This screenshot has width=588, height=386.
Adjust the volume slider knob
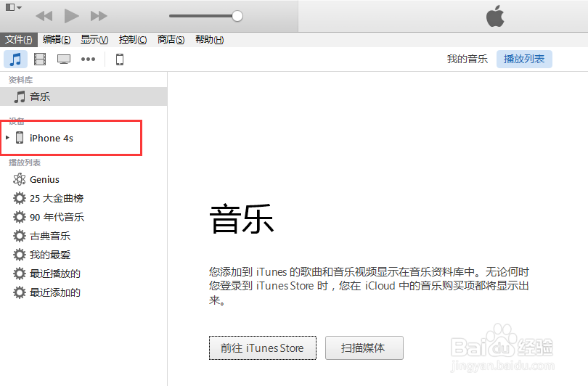237,16
